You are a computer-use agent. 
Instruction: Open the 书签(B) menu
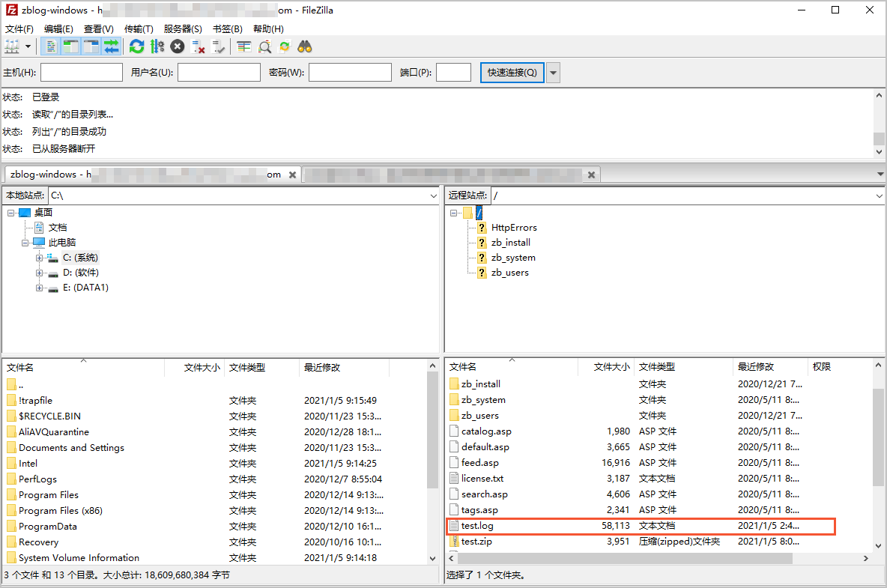228,28
